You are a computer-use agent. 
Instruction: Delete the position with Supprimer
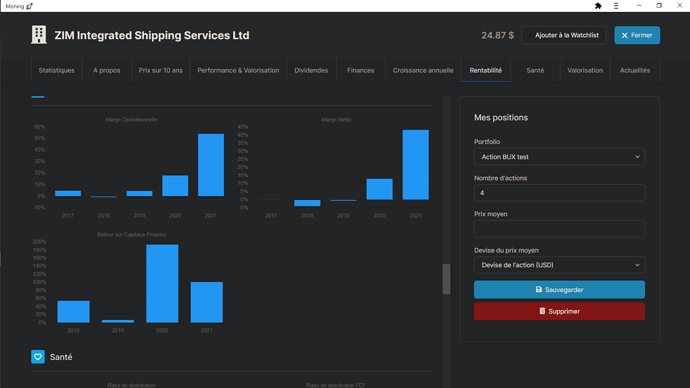pyautogui.click(x=559, y=311)
